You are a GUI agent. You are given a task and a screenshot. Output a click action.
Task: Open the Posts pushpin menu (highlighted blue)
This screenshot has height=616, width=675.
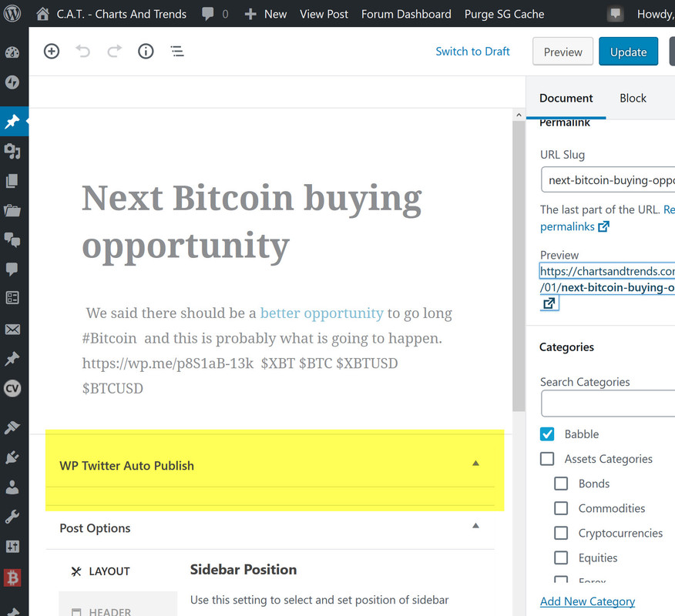(12, 122)
